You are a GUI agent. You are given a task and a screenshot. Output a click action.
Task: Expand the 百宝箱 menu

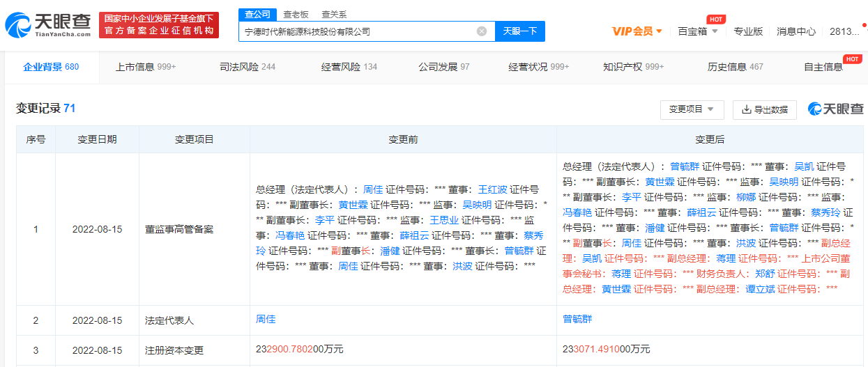[x=698, y=31]
